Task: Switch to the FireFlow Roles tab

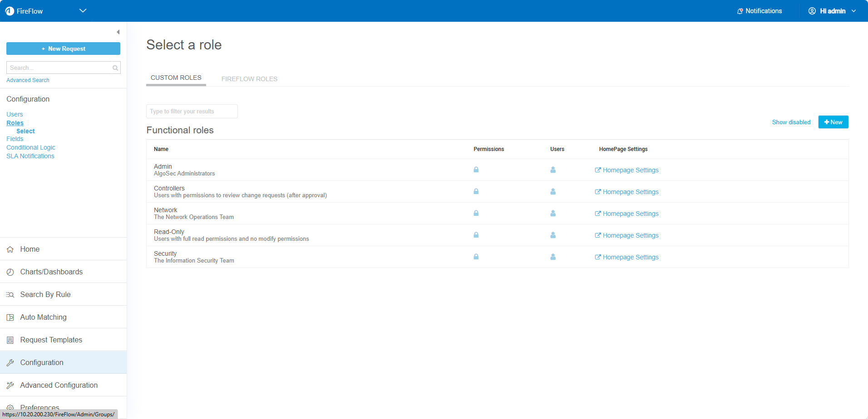Action: pos(249,79)
